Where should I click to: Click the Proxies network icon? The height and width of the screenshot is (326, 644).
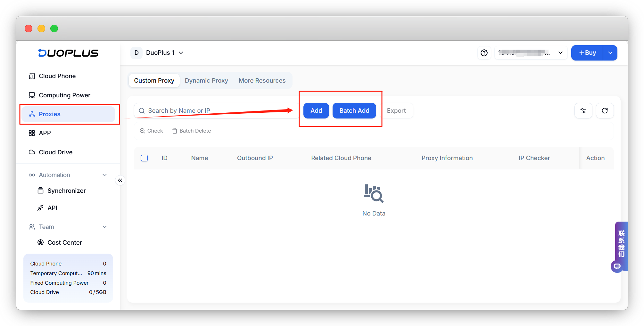32,114
